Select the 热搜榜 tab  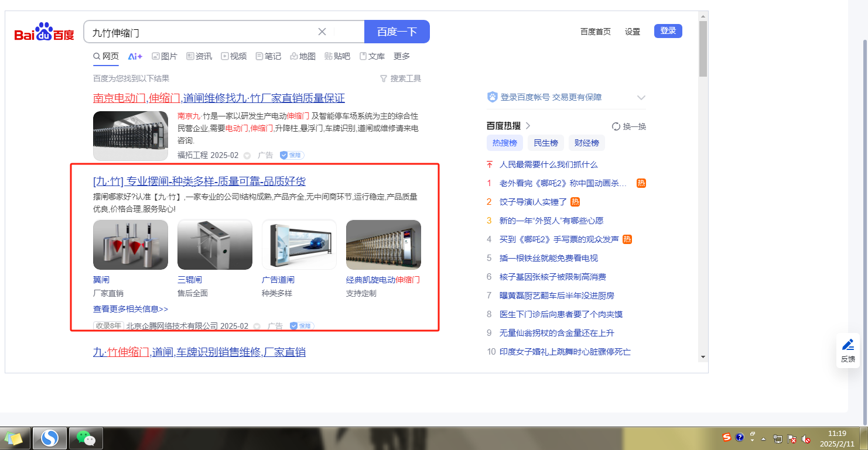pyautogui.click(x=505, y=143)
